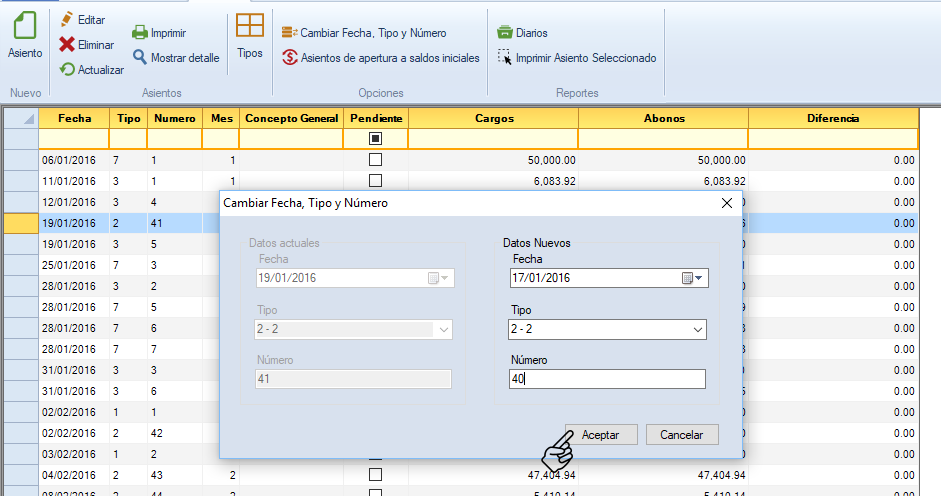
Task: Open the new Fecha calendar dropdown
Action: (x=694, y=278)
